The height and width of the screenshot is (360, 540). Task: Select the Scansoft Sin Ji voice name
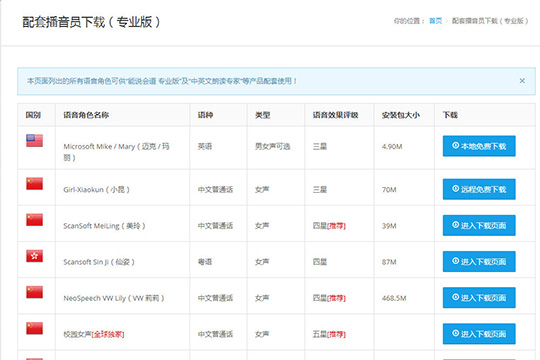pos(99,262)
